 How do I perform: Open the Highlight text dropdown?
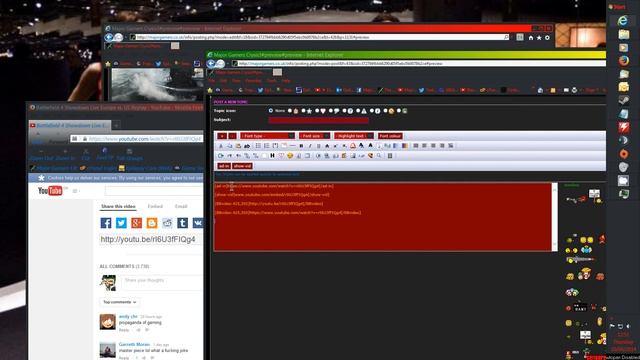[x=353, y=136]
